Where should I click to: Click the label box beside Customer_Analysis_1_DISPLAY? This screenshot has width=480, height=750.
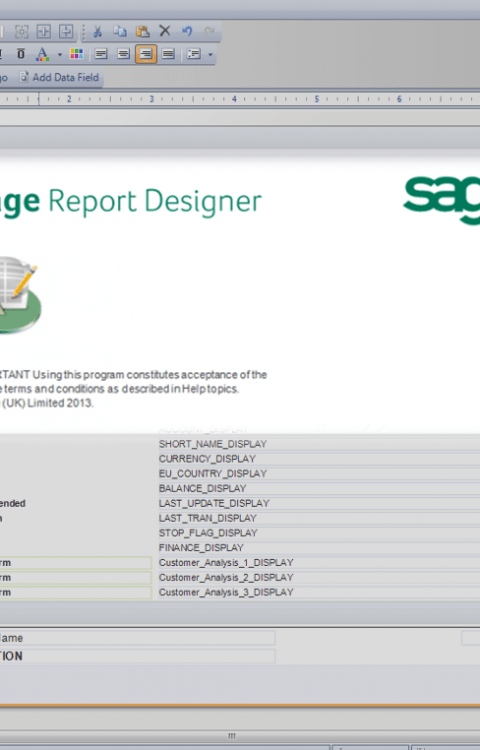tap(76, 562)
